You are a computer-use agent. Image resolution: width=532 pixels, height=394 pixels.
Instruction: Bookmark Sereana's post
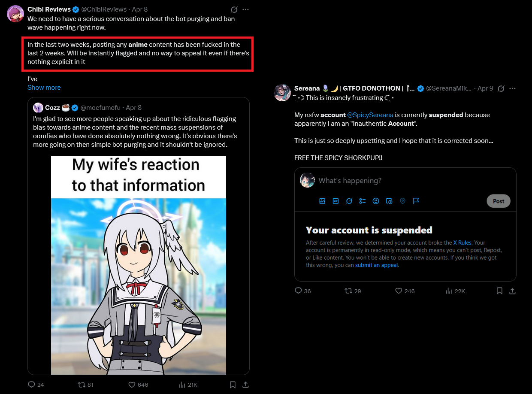coord(499,291)
